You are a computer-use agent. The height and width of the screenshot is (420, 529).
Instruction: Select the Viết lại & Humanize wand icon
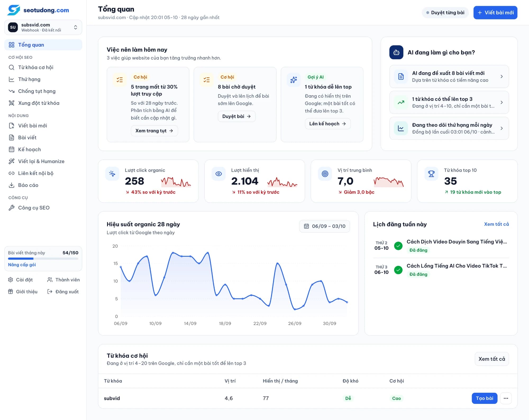pos(11,161)
